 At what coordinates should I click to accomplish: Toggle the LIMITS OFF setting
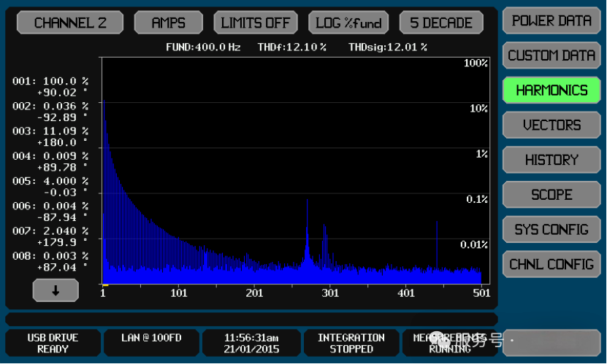[x=256, y=23]
